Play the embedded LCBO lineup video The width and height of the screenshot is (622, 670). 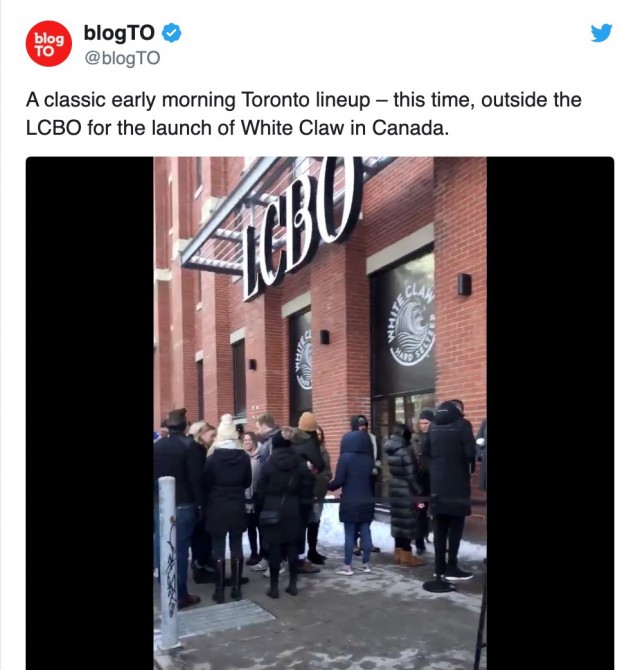(320, 413)
